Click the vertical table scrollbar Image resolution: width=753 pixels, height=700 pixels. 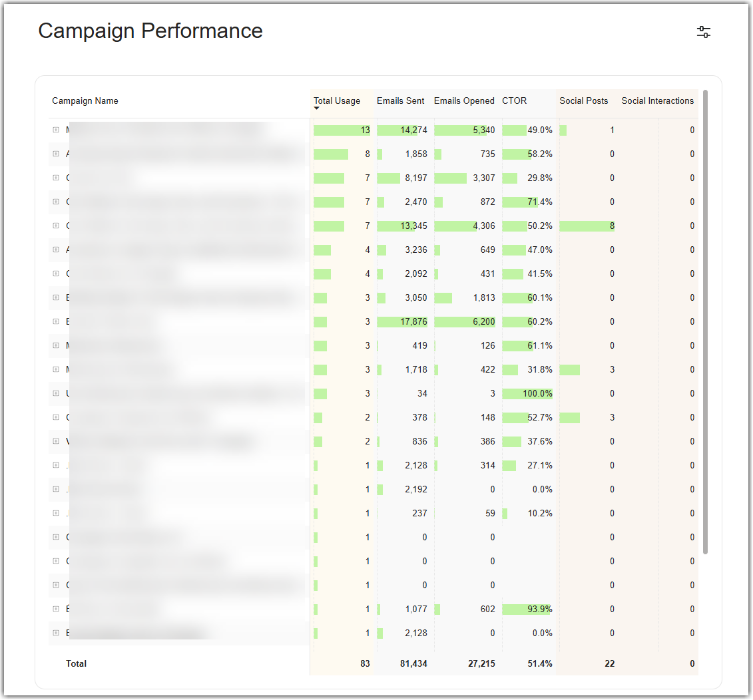[705, 321]
